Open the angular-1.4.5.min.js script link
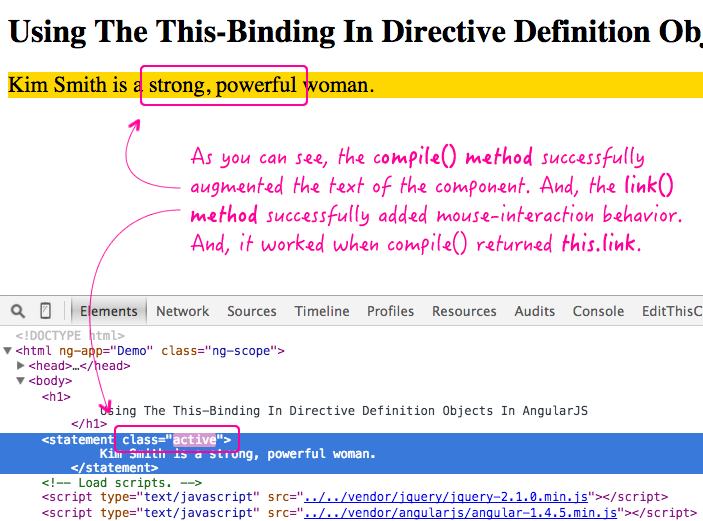703x521 pixels. (x=461, y=512)
